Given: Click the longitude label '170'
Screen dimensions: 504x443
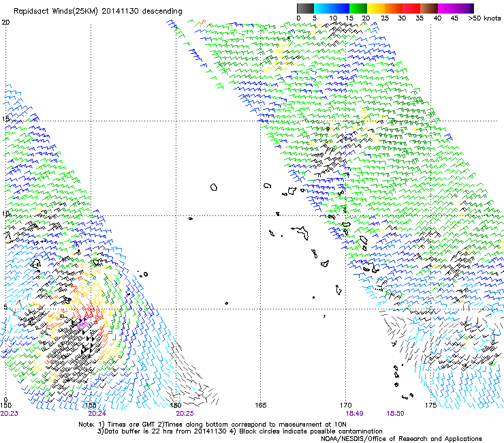Looking at the screenshot, I should (x=346, y=405).
